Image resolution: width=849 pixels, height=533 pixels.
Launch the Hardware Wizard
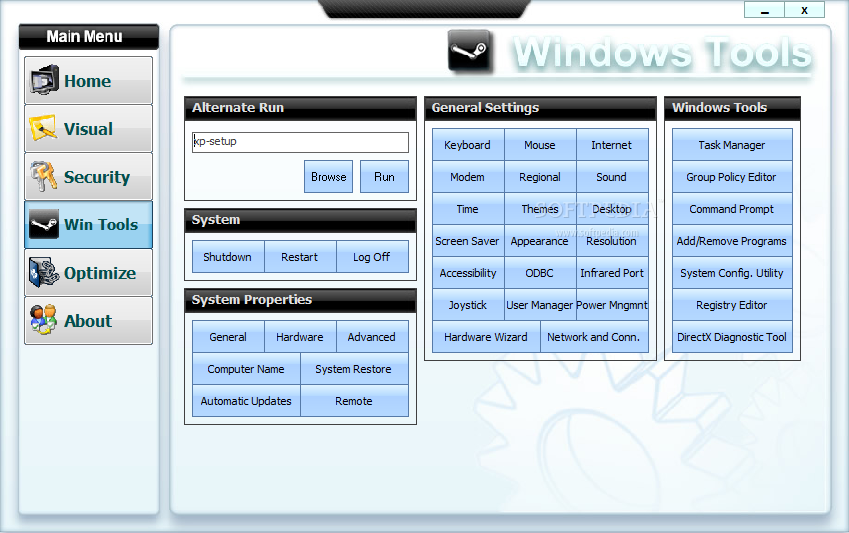tap(486, 336)
